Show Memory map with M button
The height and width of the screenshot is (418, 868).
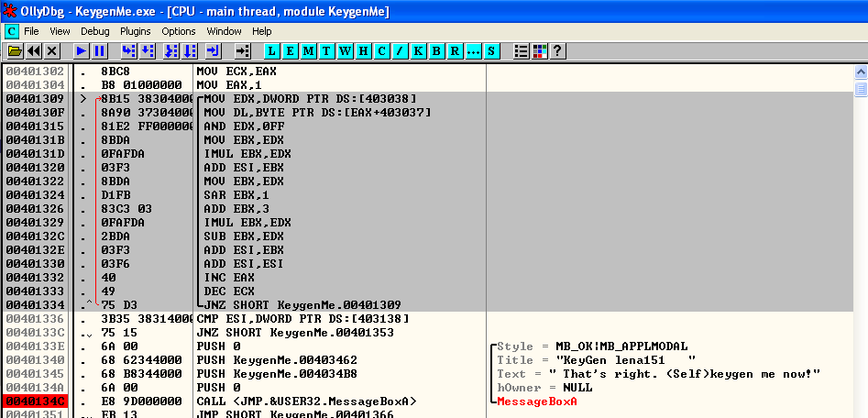click(308, 51)
